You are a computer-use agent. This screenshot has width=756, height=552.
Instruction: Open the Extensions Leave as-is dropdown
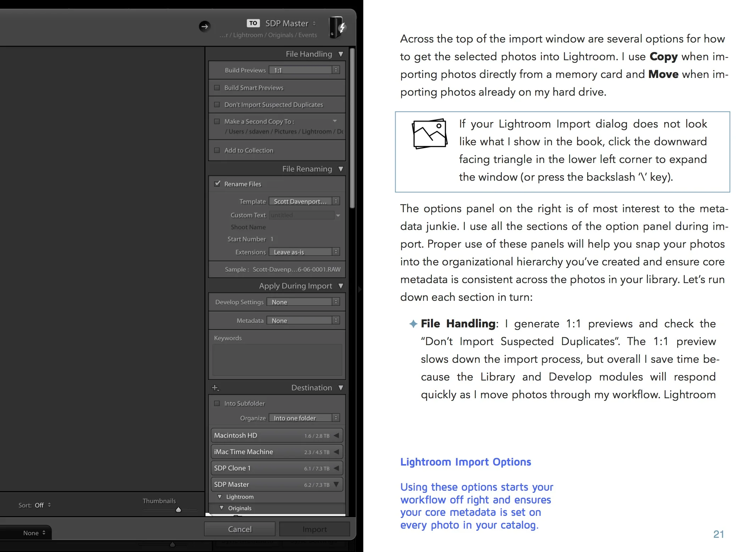point(304,252)
